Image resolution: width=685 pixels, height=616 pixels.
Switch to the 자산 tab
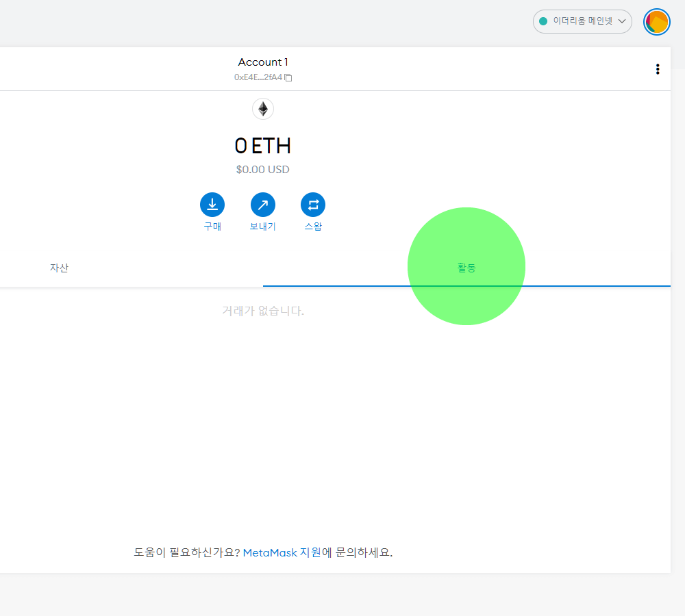click(59, 268)
